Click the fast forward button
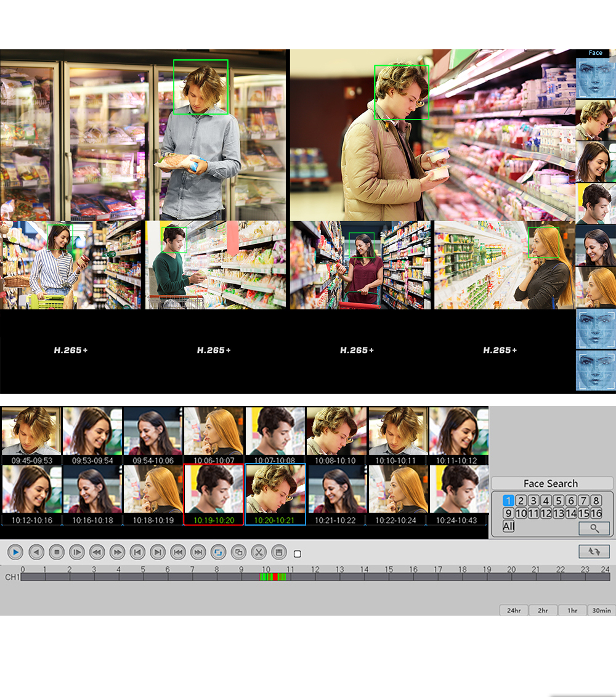The height and width of the screenshot is (697, 616). (x=117, y=552)
